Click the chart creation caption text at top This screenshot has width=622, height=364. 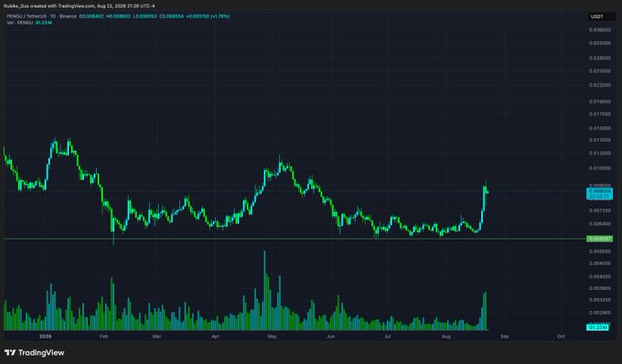click(80, 6)
